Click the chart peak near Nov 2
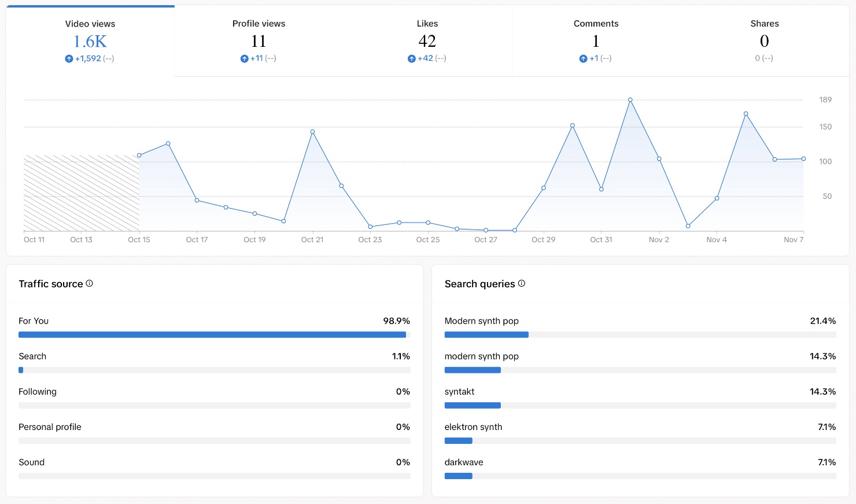This screenshot has width=856, height=504. (630, 99)
